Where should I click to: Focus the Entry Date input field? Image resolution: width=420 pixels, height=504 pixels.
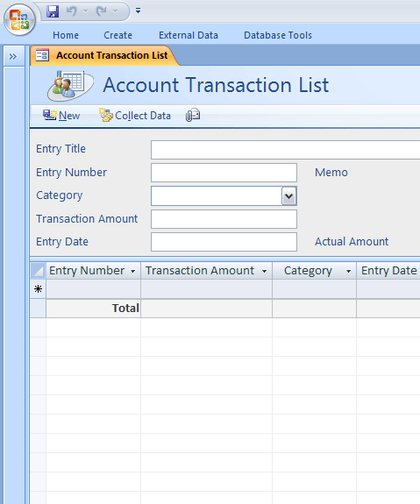coord(224,242)
